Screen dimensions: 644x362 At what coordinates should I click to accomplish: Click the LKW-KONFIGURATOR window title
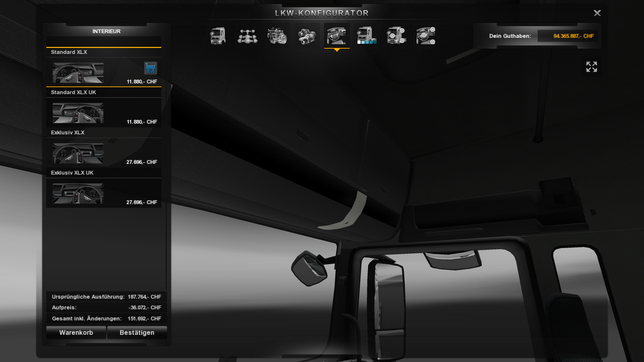click(x=322, y=13)
